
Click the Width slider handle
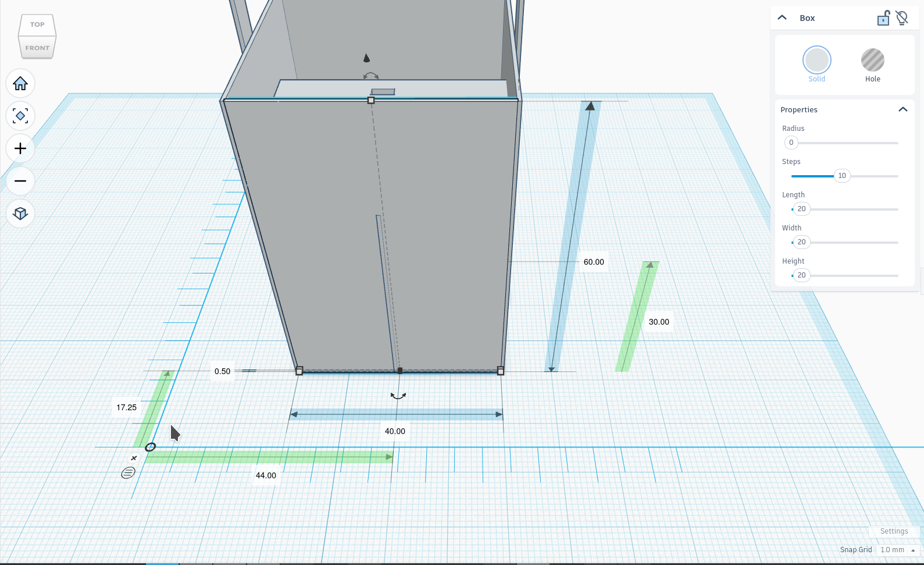tap(801, 242)
